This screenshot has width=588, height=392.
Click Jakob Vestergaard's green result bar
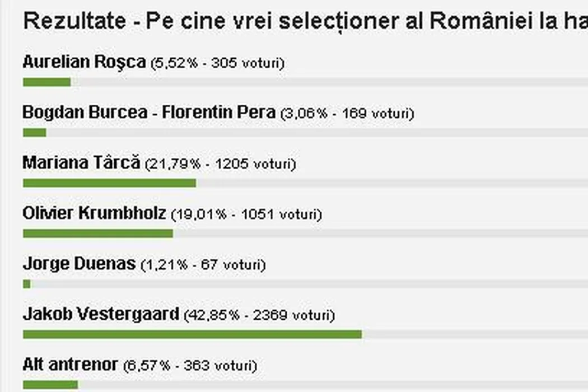192,334
